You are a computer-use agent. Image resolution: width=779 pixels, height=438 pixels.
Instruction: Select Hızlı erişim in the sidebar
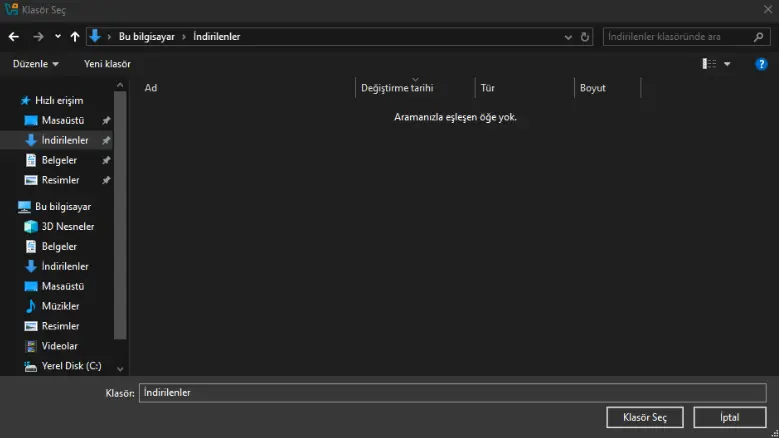(59, 101)
